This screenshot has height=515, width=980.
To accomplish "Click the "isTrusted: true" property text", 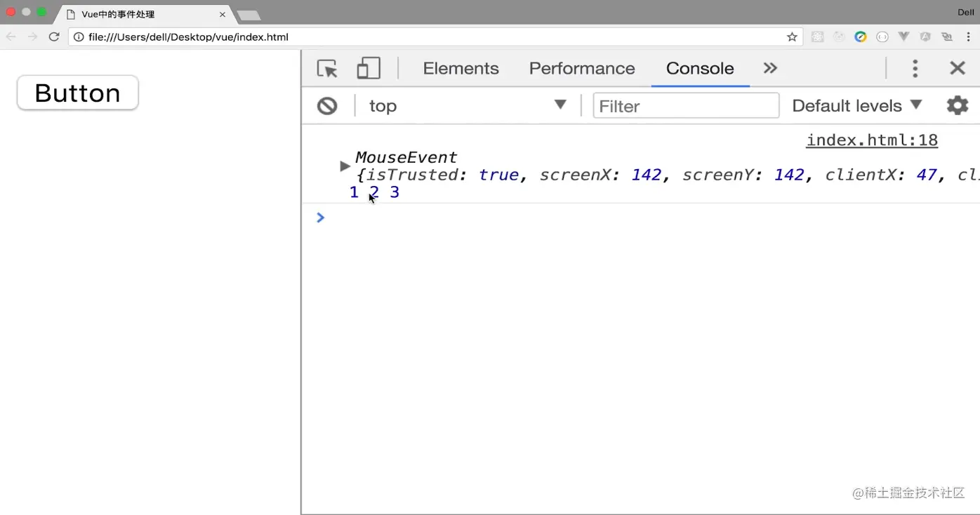I will (444, 175).
